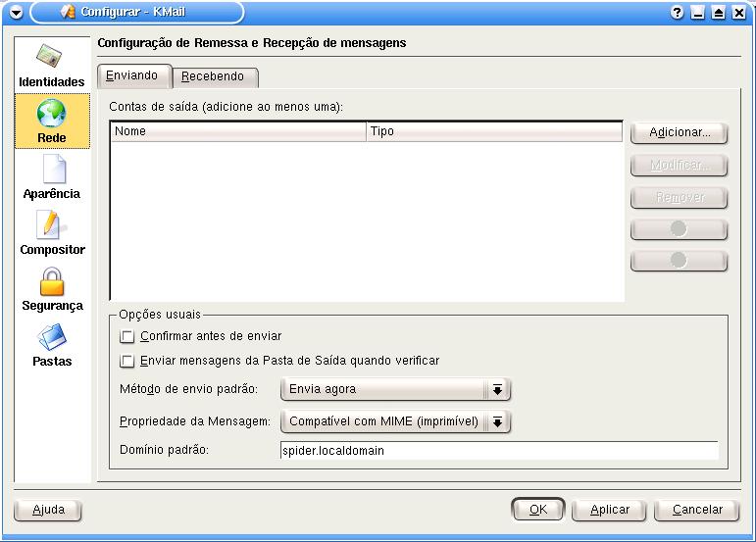The height and width of the screenshot is (542, 756).
Task: Sort accounts by the Nome column header
Action: [x=237, y=131]
